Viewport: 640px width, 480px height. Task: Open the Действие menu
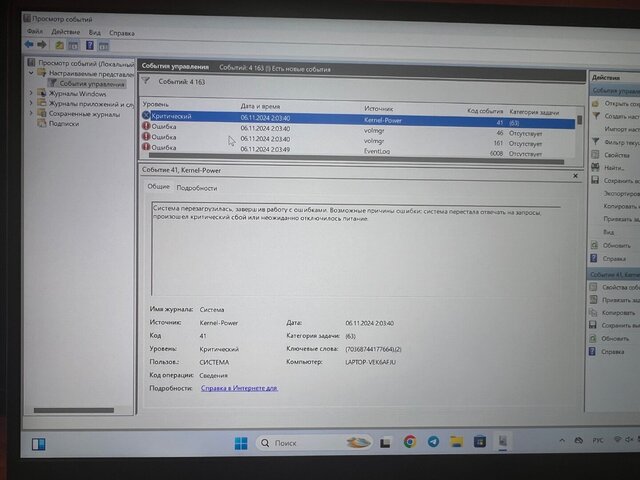click(65, 32)
